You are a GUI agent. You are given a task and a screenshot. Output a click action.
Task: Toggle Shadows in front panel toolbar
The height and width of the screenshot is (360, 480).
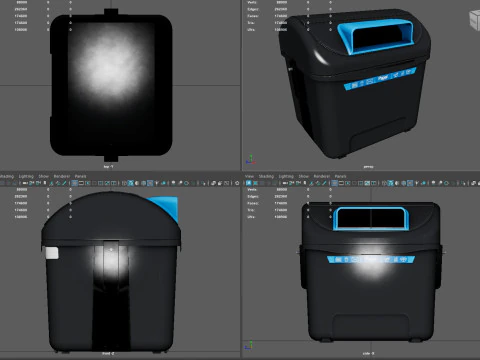164,183
